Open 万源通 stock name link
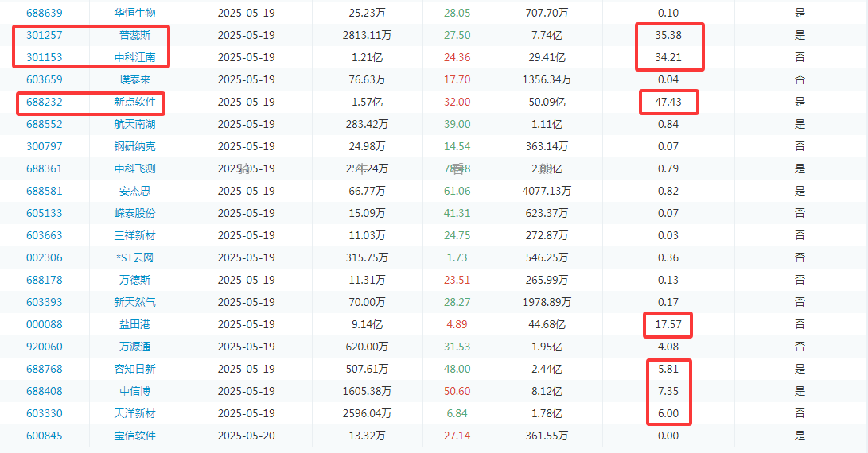This screenshot has width=868, height=453. click(134, 347)
